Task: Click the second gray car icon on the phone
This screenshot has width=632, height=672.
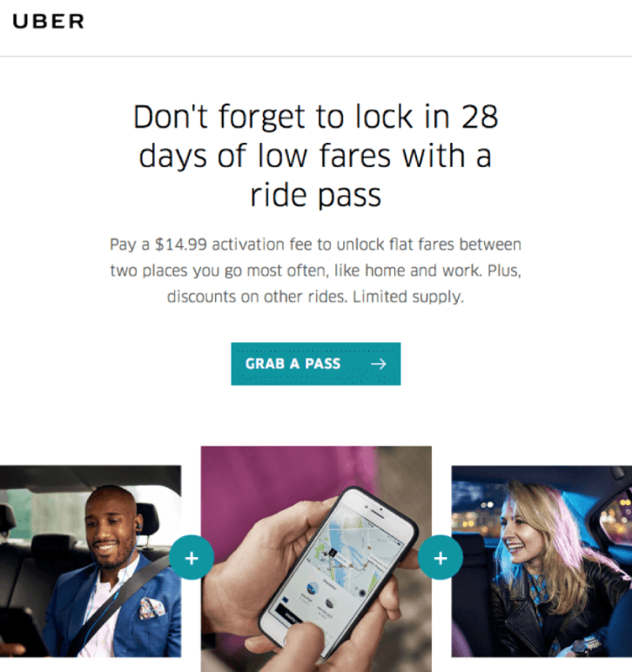Action: [x=330, y=603]
